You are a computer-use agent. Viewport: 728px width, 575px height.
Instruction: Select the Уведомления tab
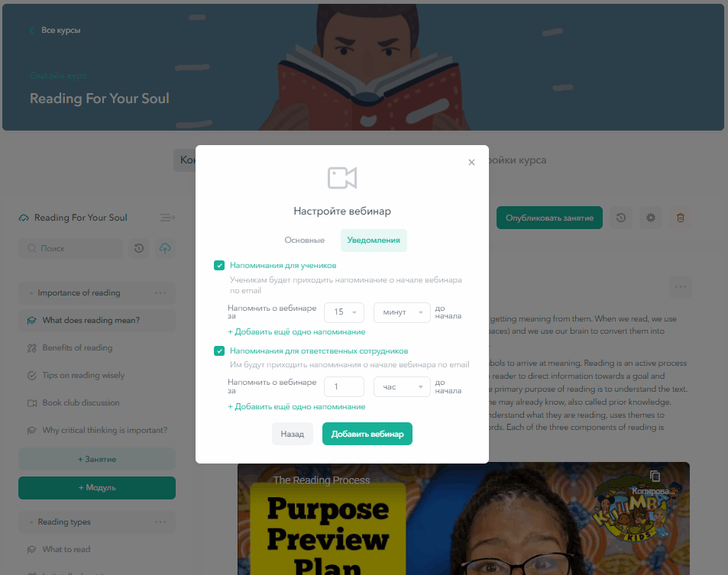pos(374,241)
